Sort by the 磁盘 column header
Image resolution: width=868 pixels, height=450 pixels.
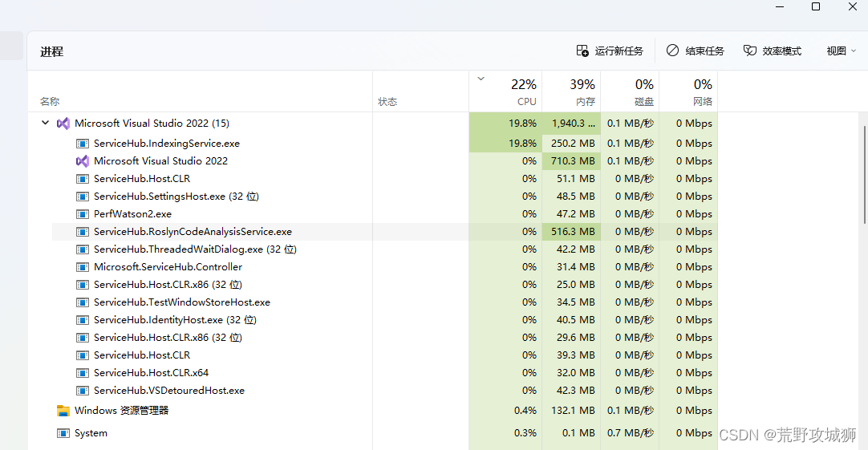point(630,91)
